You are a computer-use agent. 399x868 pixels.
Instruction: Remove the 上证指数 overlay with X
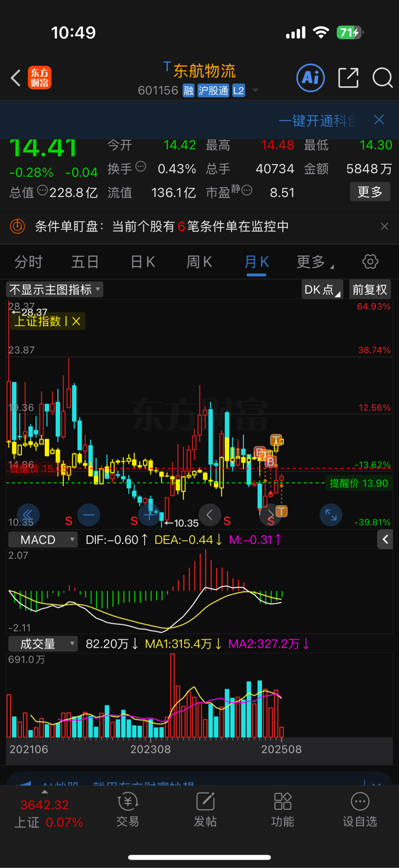click(x=76, y=321)
